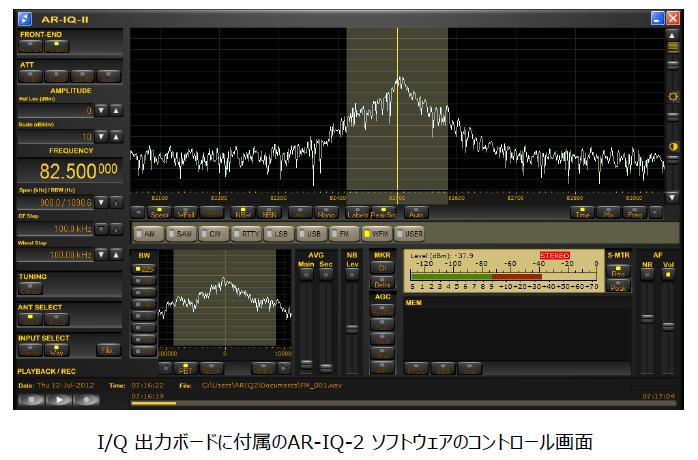Select the AM demodulation mode

pos(148,233)
